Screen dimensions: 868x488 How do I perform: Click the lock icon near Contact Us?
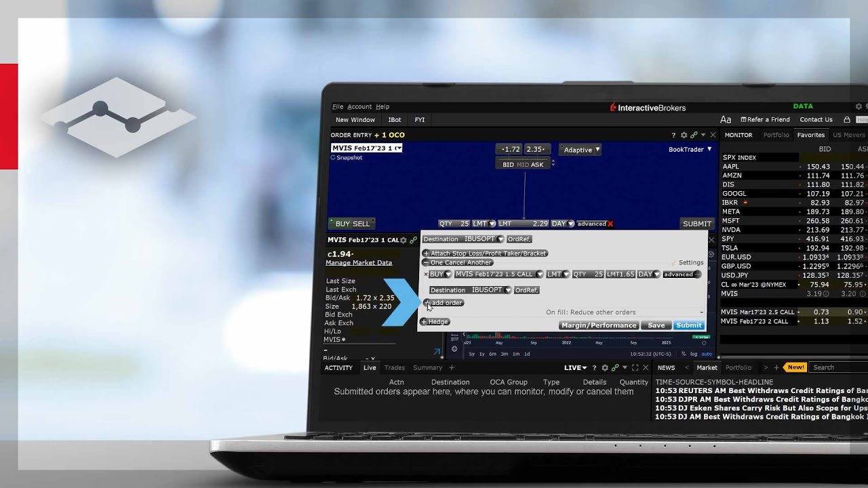tap(847, 119)
